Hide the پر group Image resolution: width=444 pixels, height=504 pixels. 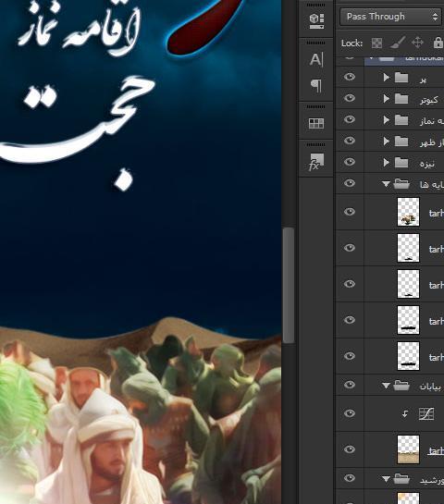point(350,77)
